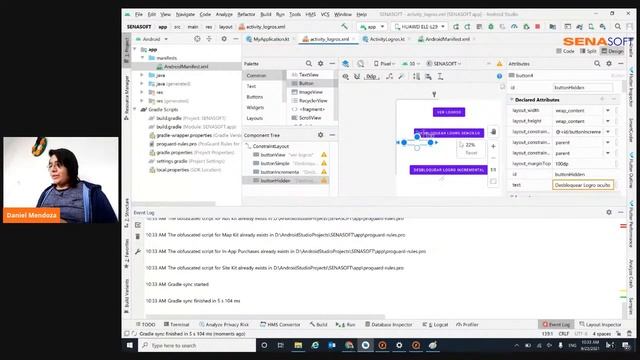Click the Infer Constraints magic wand
The image size is (640, 360).
pyautogui.click(x=402, y=76)
